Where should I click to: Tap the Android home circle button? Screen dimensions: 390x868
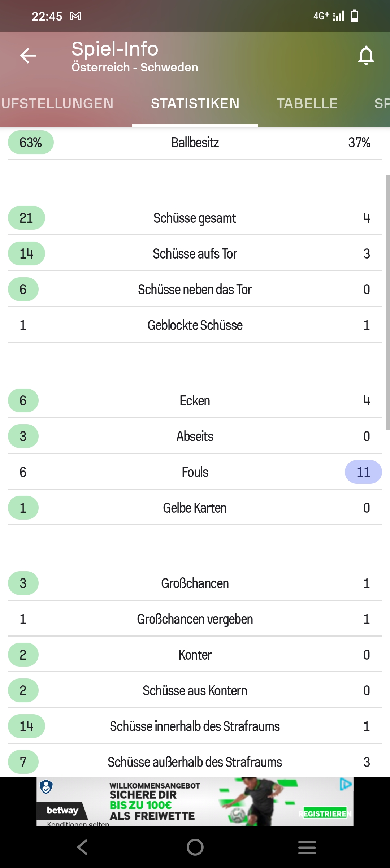pyautogui.click(x=195, y=847)
